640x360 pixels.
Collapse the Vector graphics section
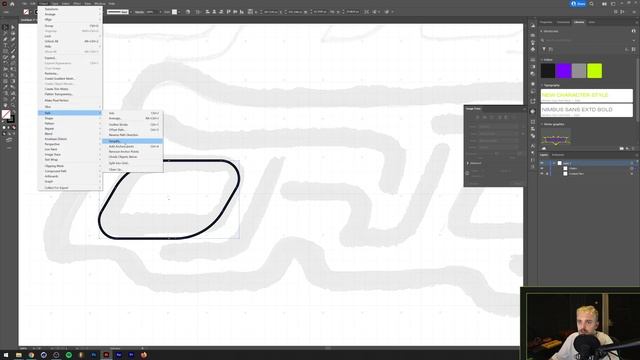[x=542, y=124]
